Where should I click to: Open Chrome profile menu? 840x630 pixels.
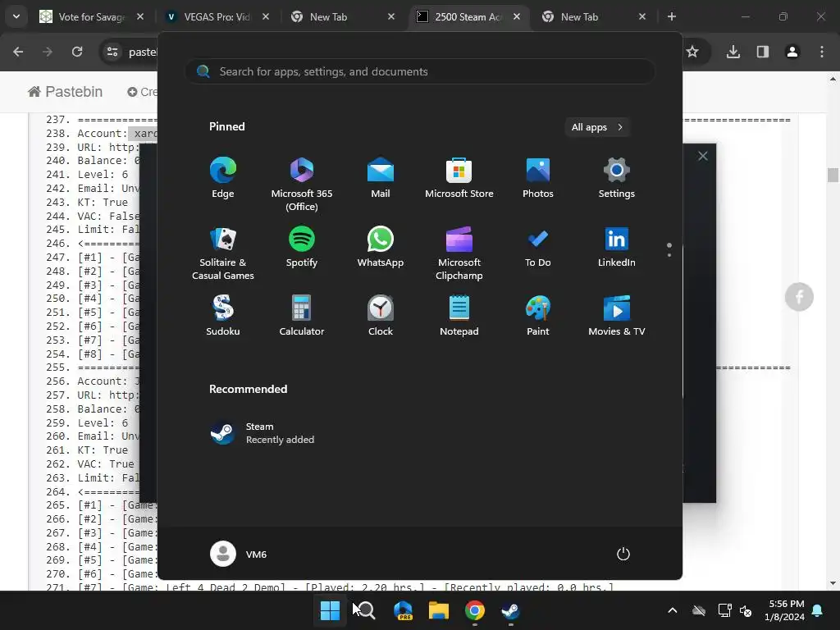[792, 52]
